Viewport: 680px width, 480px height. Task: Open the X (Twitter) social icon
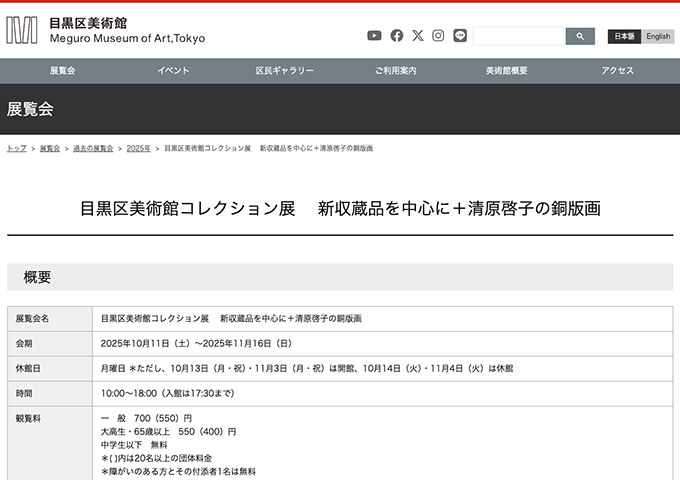click(417, 36)
